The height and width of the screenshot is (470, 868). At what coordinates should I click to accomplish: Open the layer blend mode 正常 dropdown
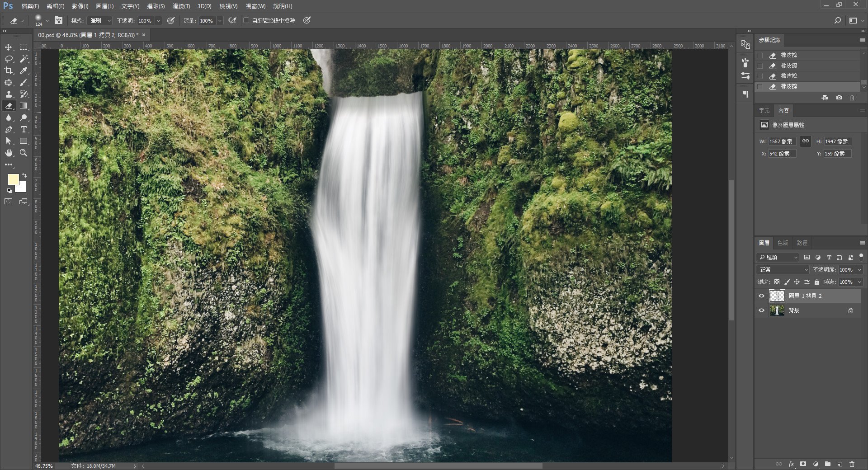pyautogui.click(x=783, y=270)
